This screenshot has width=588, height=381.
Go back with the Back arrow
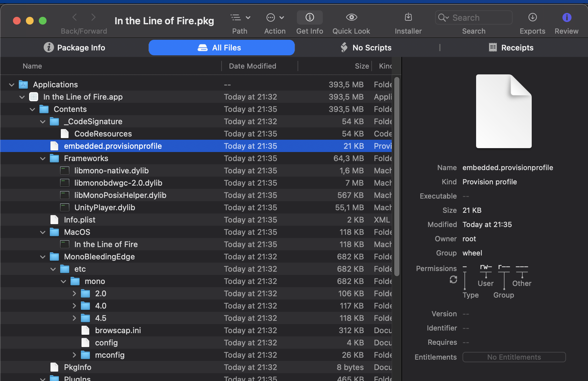click(75, 17)
